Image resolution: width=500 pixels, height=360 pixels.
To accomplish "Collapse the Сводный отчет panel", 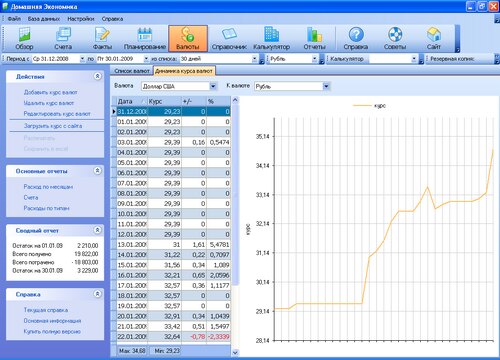I will click(x=97, y=230).
